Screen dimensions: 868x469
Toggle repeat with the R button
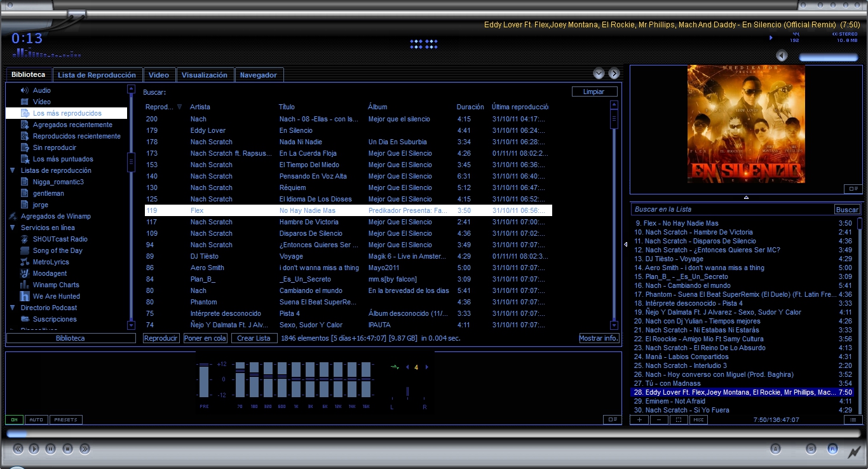[x=832, y=449]
